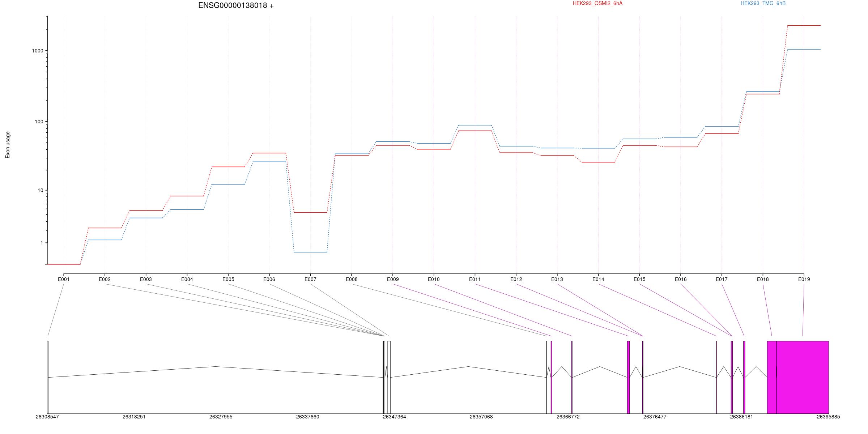
Task: Select the blue HEK293_TMG_6hB legend label
Action: click(763, 3)
